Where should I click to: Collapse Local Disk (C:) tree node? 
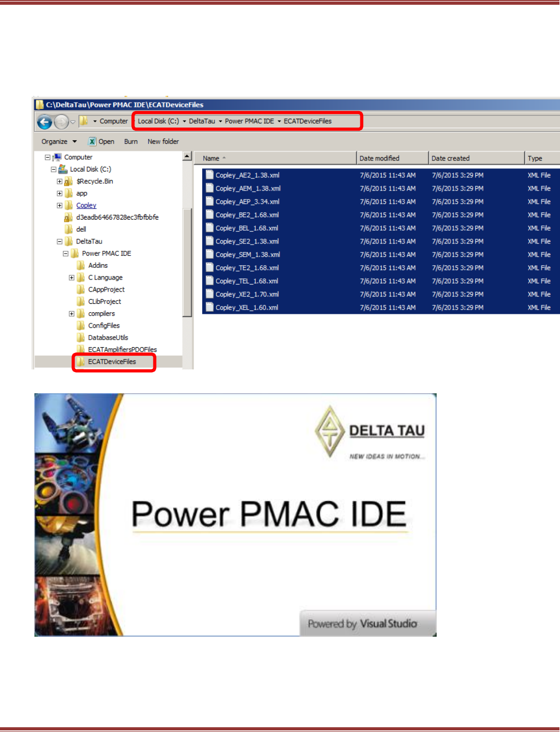[53, 169]
